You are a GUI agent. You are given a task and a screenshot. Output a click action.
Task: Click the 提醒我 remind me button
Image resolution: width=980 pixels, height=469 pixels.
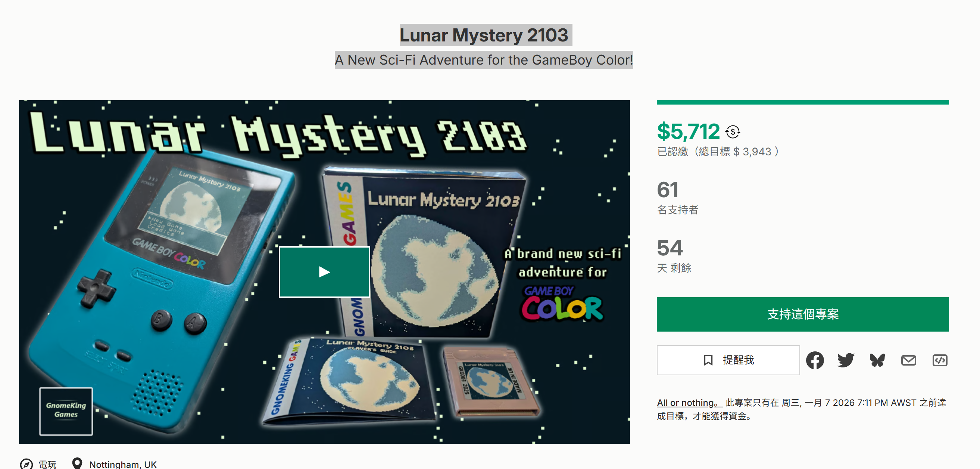[728, 360]
